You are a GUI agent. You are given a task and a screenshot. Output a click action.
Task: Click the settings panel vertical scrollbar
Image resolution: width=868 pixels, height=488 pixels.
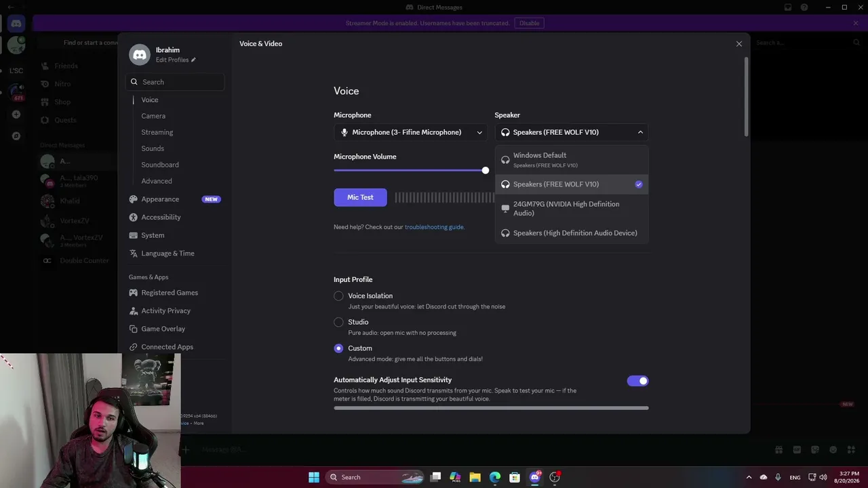click(x=747, y=96)
